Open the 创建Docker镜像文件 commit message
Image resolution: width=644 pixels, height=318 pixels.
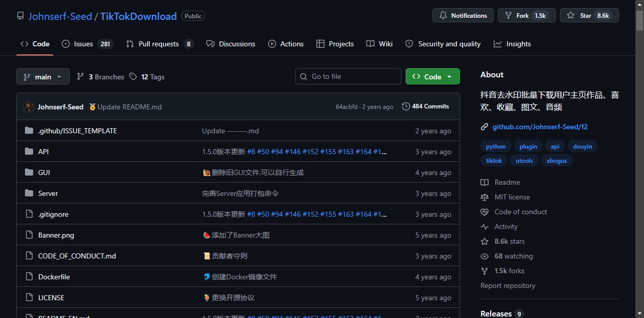(x=244, y=277)
